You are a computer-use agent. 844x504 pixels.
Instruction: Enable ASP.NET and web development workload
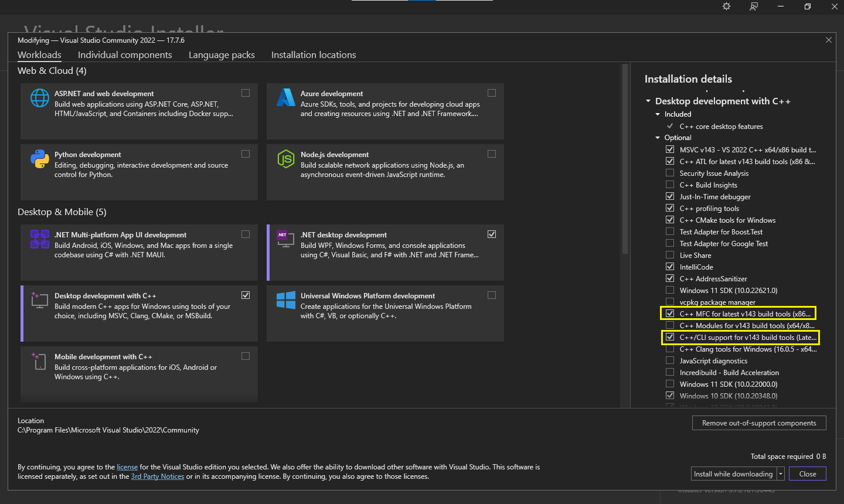(x=246, y=93)
